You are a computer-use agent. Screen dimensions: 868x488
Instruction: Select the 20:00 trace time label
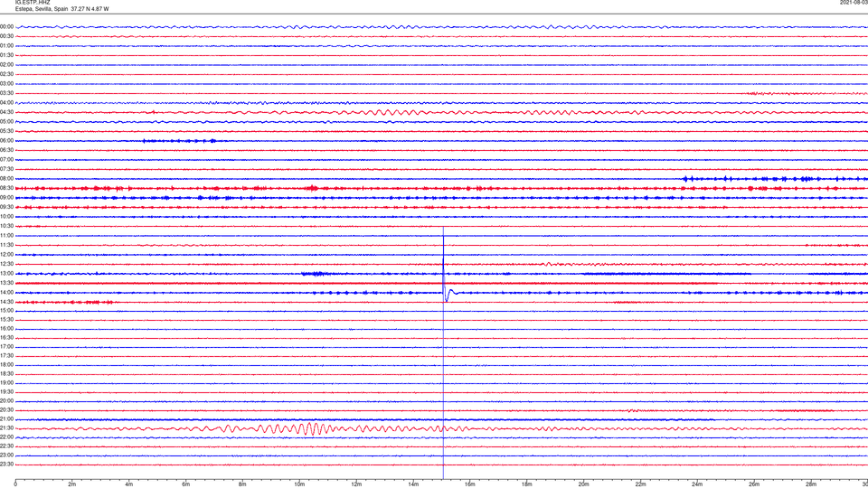(x=6, y=401)
